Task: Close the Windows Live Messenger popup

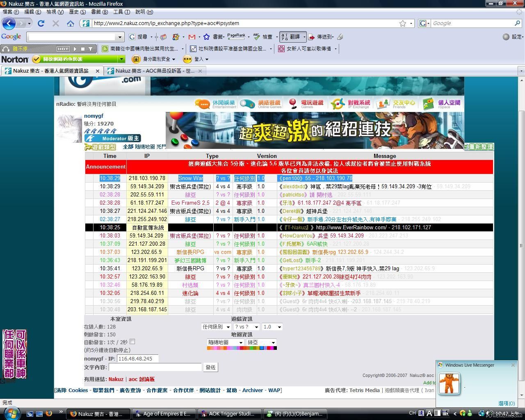Action: coord(513,365)
